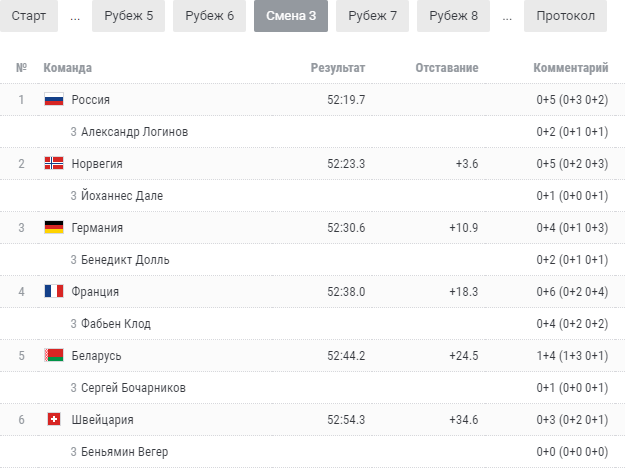Select the Смена 3 tab
625x469 pixels.
[x=291, y=16]
